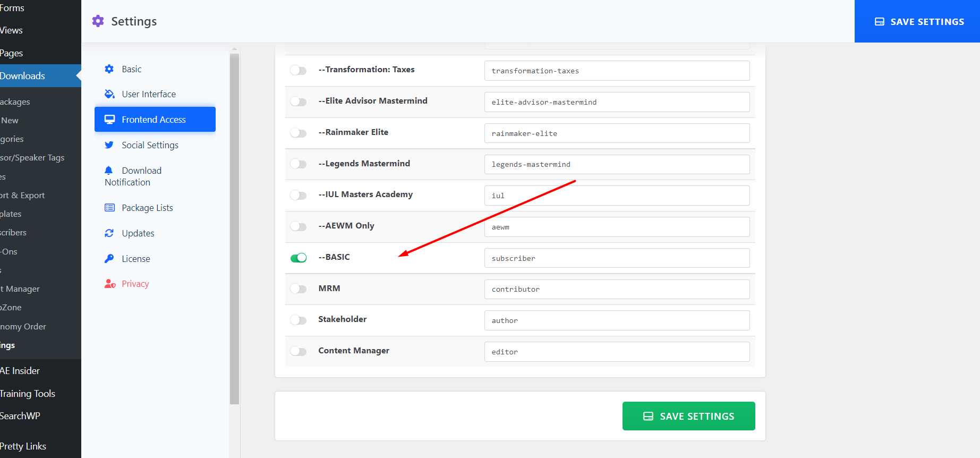Viewport: 980px width, 458px height.
Task: Click the Updates refresh icon
Action: pos(109,233)
